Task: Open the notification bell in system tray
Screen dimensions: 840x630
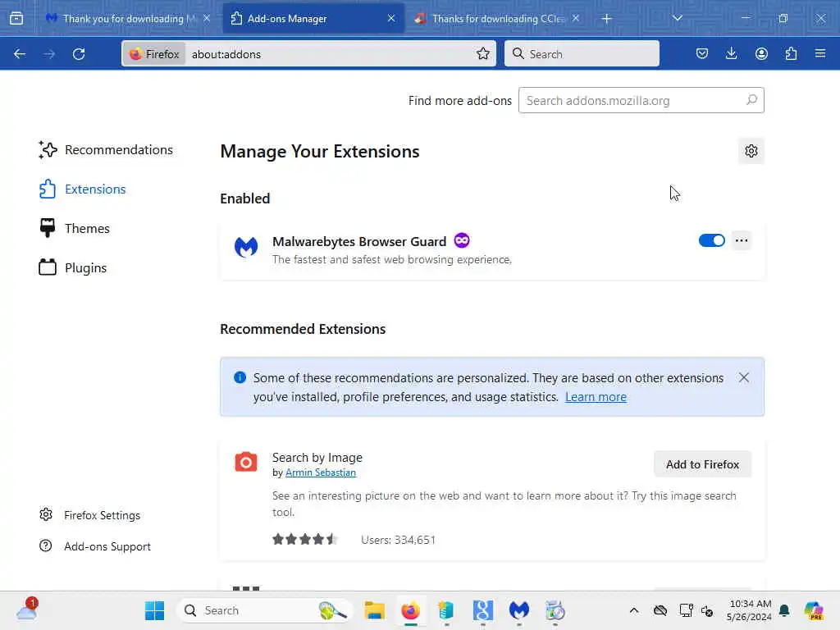Action: coord(784,610)
